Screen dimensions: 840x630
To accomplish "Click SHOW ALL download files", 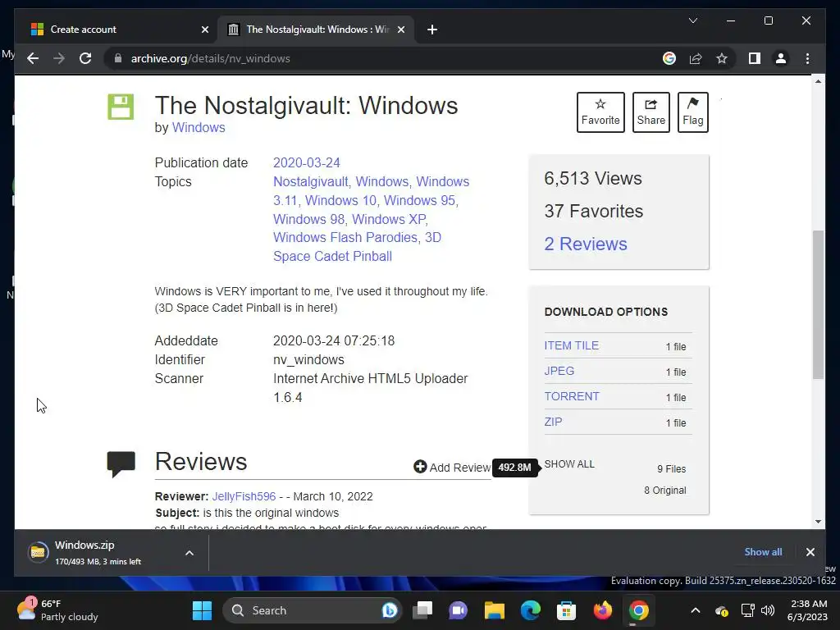I will [x=569, y=464].
